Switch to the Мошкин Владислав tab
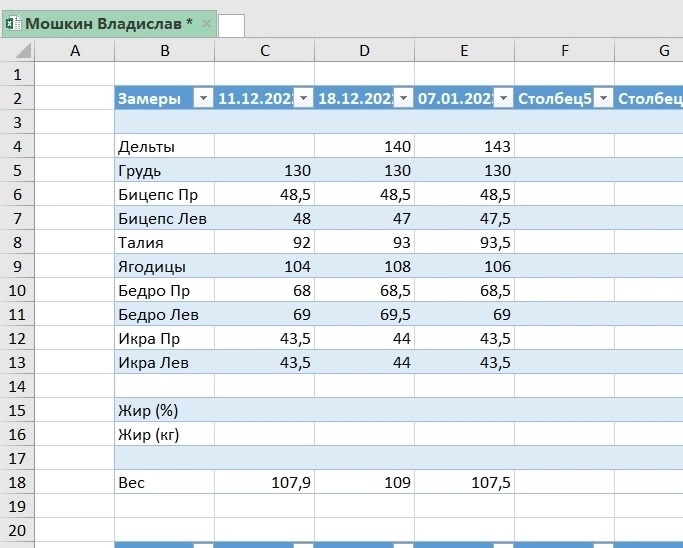This screenshot has height=548, width=683. tap(108, 23)
